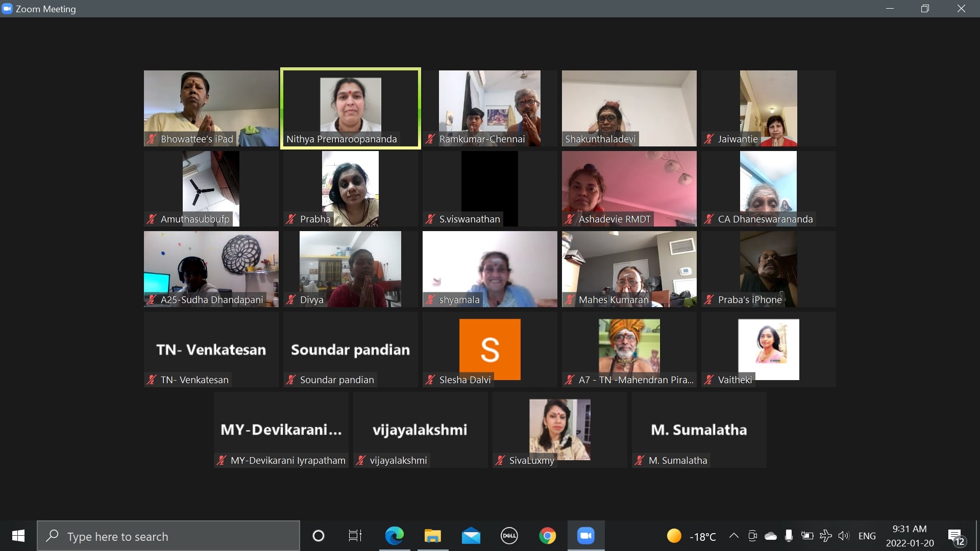The height and width of the screenshot is (551, 980).
Task: Show hidden system tray icons
Action: 733,536
